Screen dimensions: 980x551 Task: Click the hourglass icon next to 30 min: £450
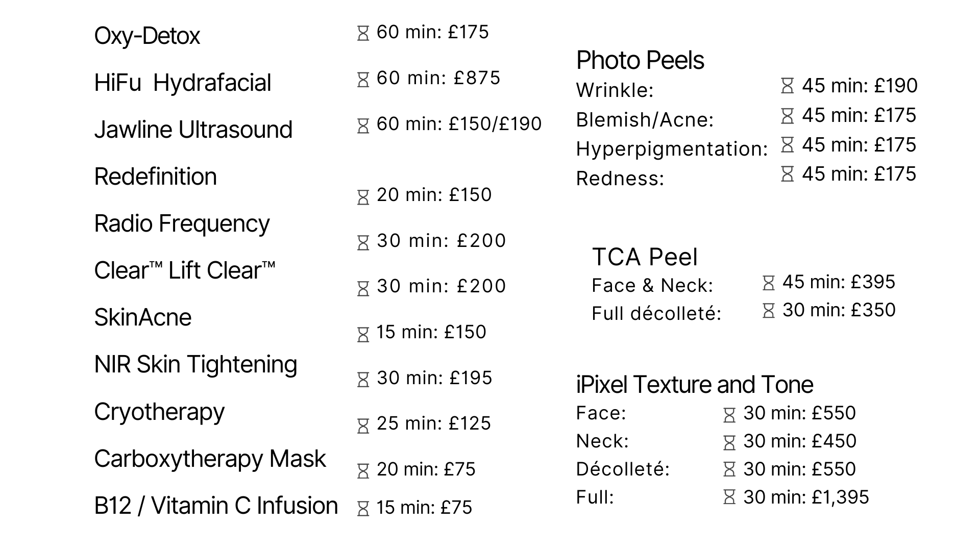pyautogui.click(x=729, y=443)
